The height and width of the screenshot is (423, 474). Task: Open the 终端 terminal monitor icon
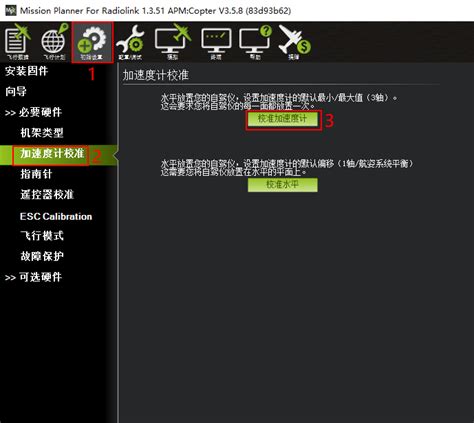coord(216,43)
